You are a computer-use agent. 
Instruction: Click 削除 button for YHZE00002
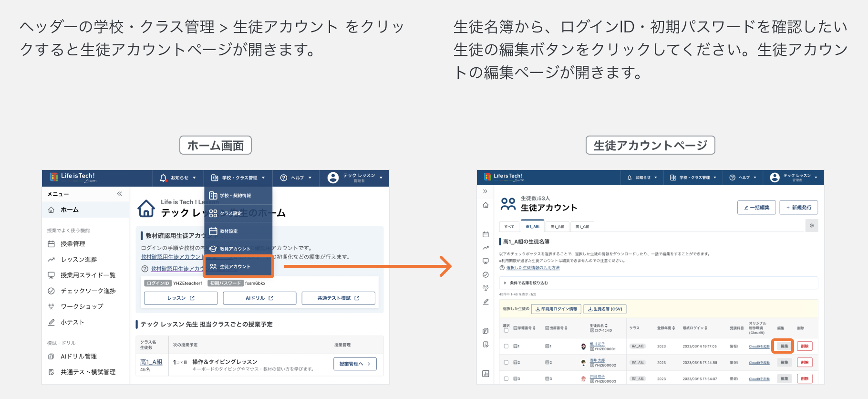tap(805, 362)
